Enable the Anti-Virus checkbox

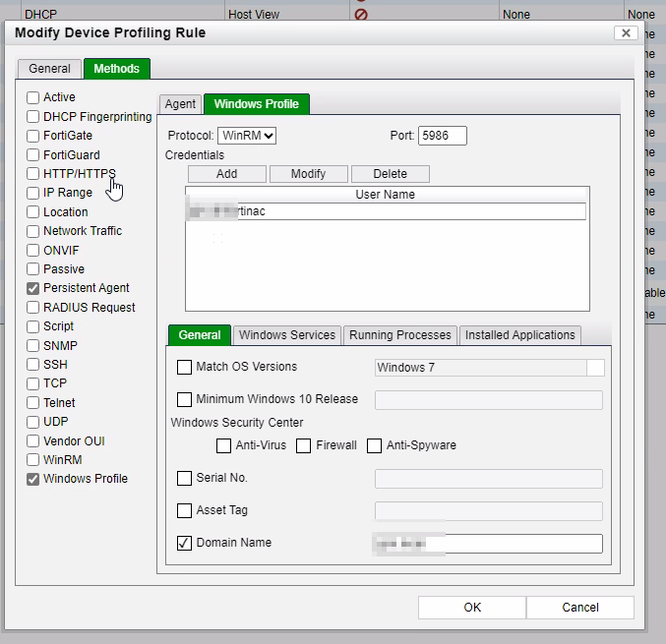pyautogui.click(x=223, y=445)
